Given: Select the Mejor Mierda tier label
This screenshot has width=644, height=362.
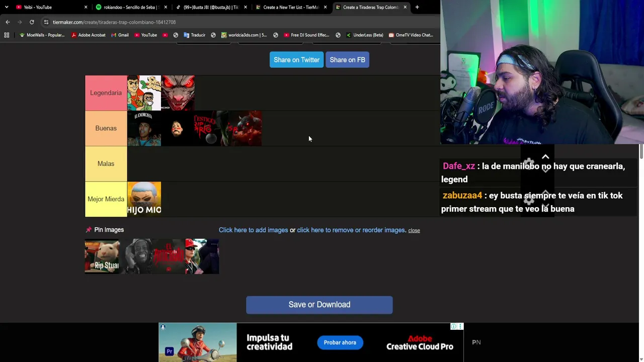Looking at the screenshot, I should click(106, 199).
